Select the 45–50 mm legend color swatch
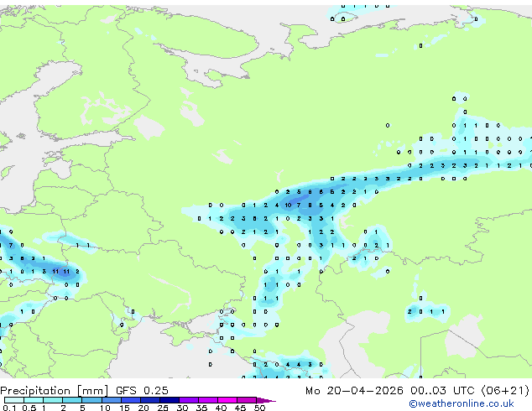The image size is (532, 411). pyautogui.click(x=247, y=400)
